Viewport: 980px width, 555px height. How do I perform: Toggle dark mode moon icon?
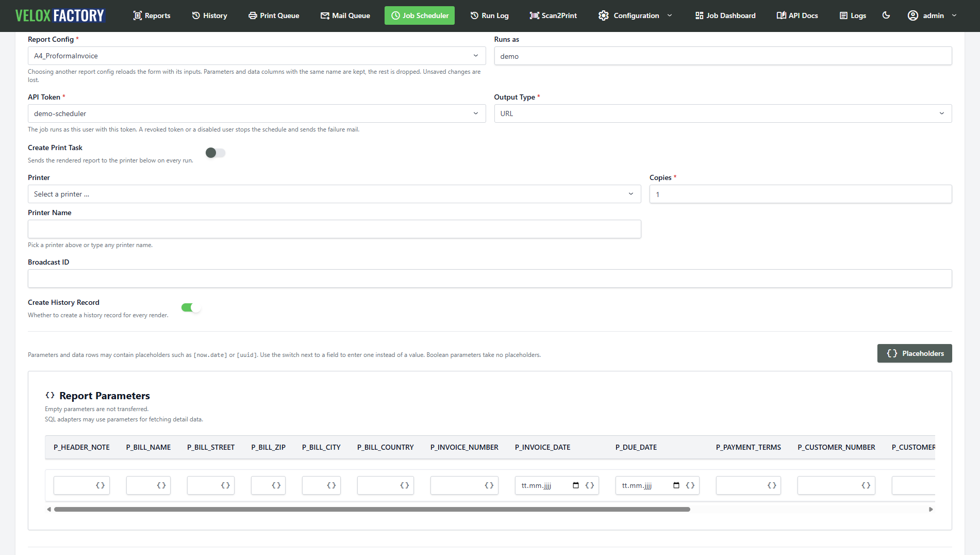coord(886,15)
